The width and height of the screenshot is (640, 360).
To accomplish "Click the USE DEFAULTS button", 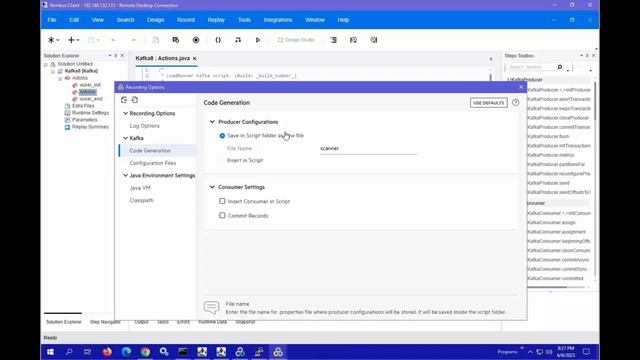I will click(x=489, y=103).
